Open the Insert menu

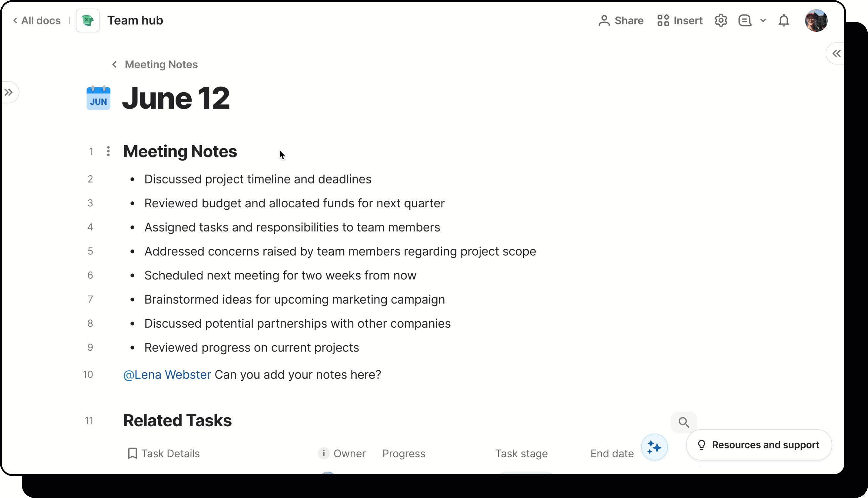pos(680,21)
